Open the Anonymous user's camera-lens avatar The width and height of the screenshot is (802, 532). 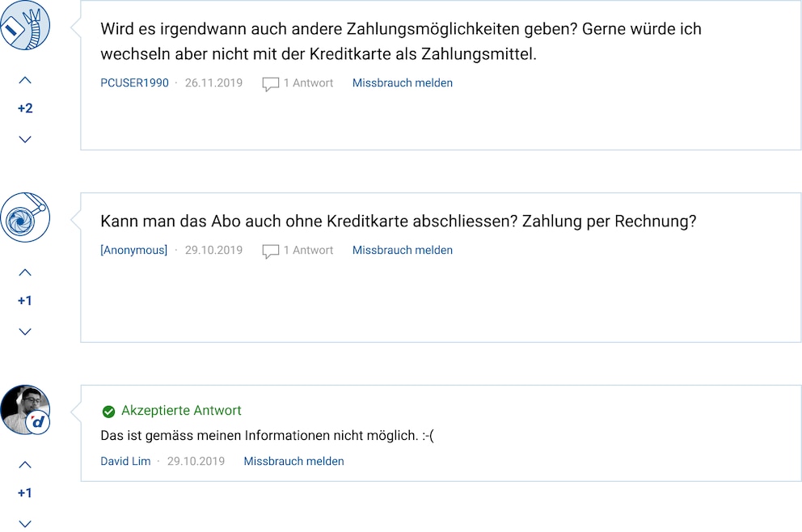(25, 217)
